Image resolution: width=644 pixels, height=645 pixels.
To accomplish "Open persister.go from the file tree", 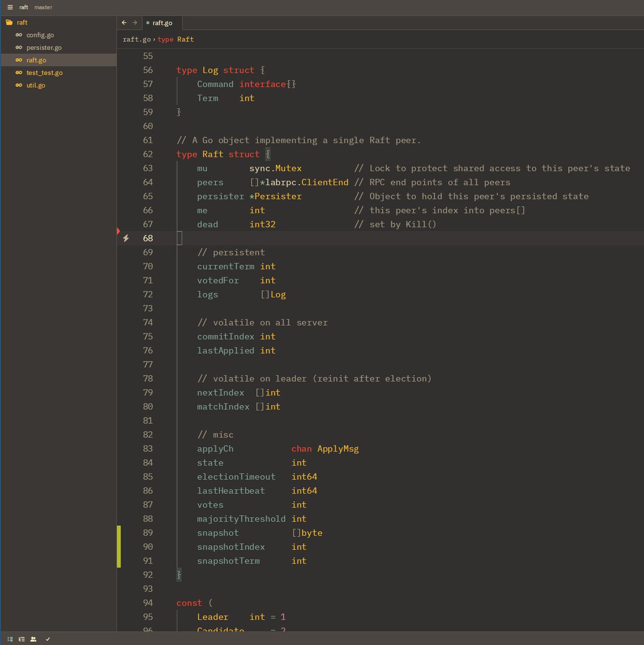I will pyautogui.click(x=59, y=47).
